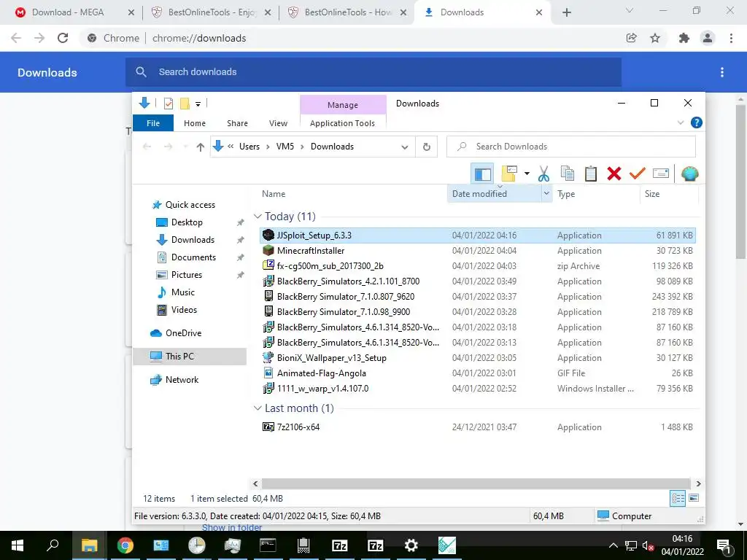Click the blue Help question mark icon
747x560 pixels.
pos(696,122)
